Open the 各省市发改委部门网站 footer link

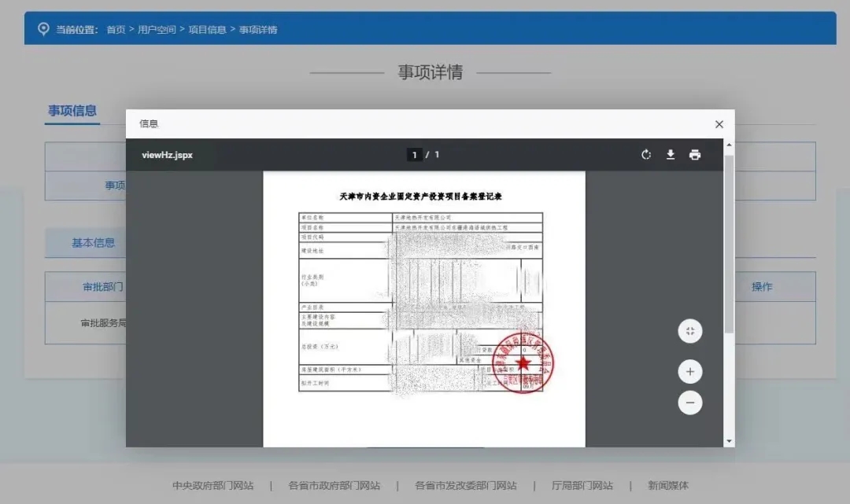[466, 486]
